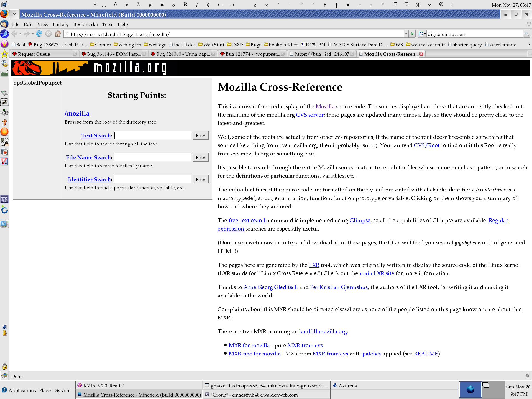Click the green Go arrow beside URL bar

(x=412, y=34)
